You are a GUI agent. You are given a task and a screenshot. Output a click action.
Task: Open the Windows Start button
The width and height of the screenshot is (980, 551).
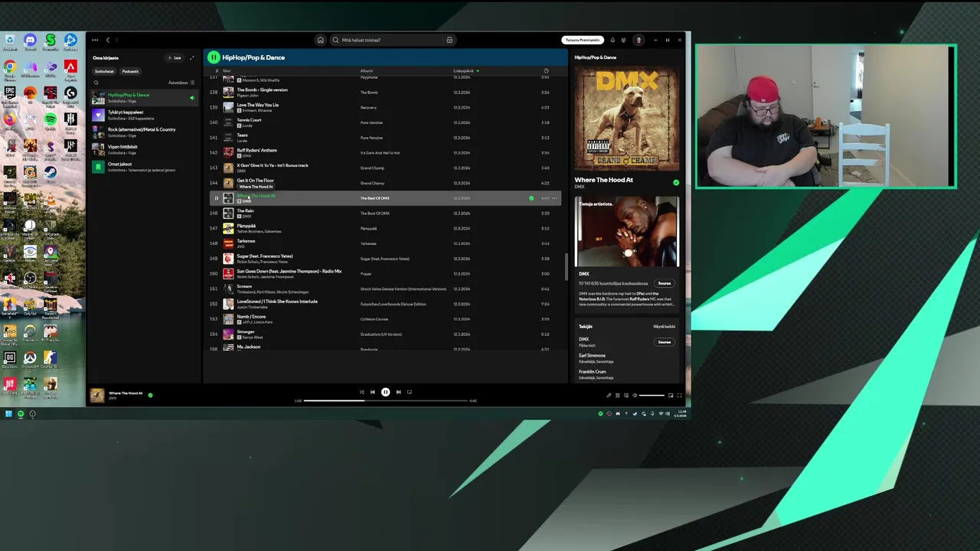tap(8, 414)
